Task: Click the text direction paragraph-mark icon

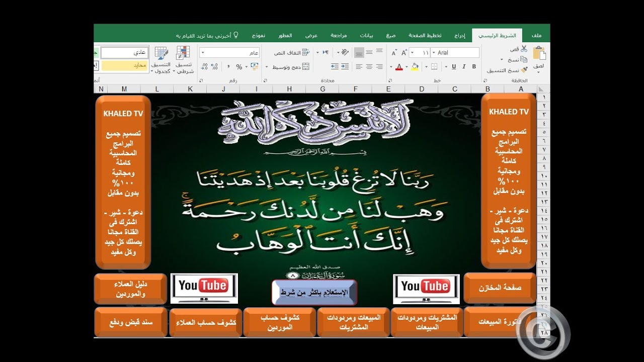Action: [x=326, y=52]
